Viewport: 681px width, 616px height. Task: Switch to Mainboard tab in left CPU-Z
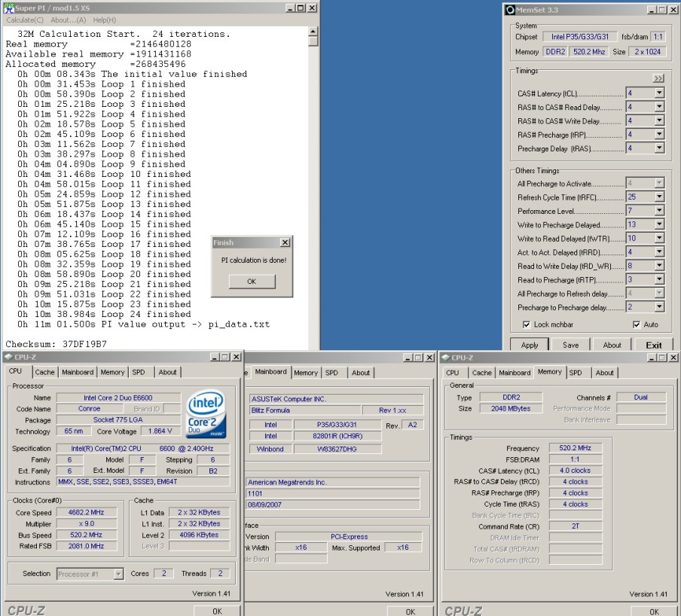78,373
